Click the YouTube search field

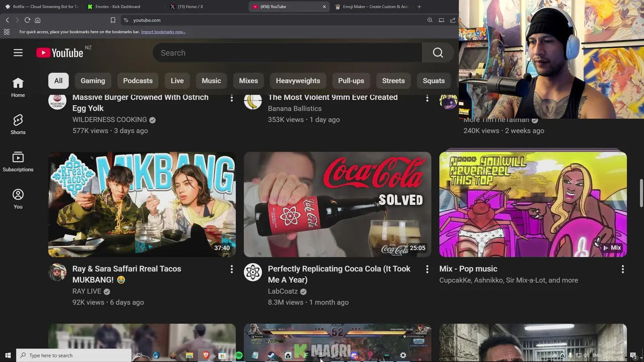click(x=287, y=53)
